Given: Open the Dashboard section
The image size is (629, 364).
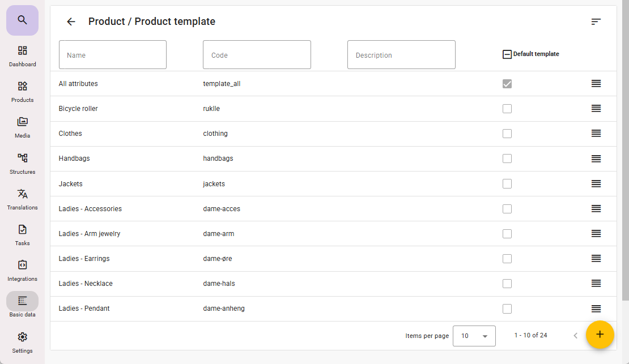Looking at the screenshot, I should point(22,55).
